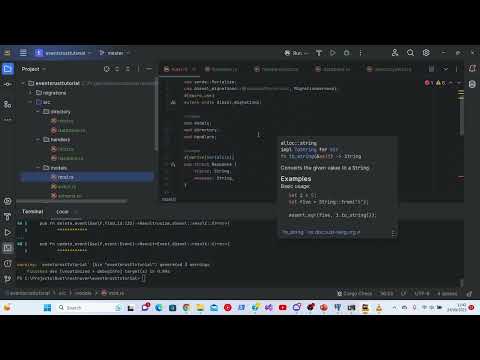Switch to the fifth editor tab
The height and width of the screenshot is (360, 480).
tap(389, 69)
